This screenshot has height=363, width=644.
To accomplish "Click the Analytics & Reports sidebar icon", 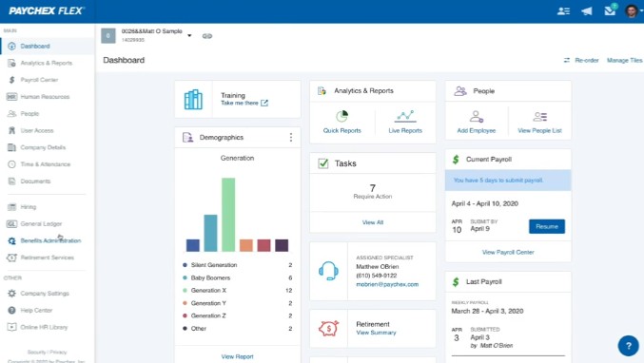I will (11, 63).
